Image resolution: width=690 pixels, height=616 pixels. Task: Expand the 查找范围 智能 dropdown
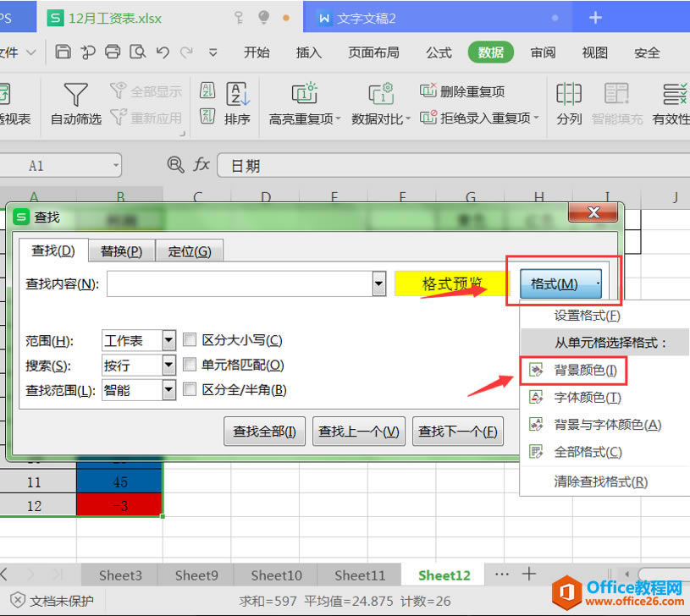(x=169, y=390)
